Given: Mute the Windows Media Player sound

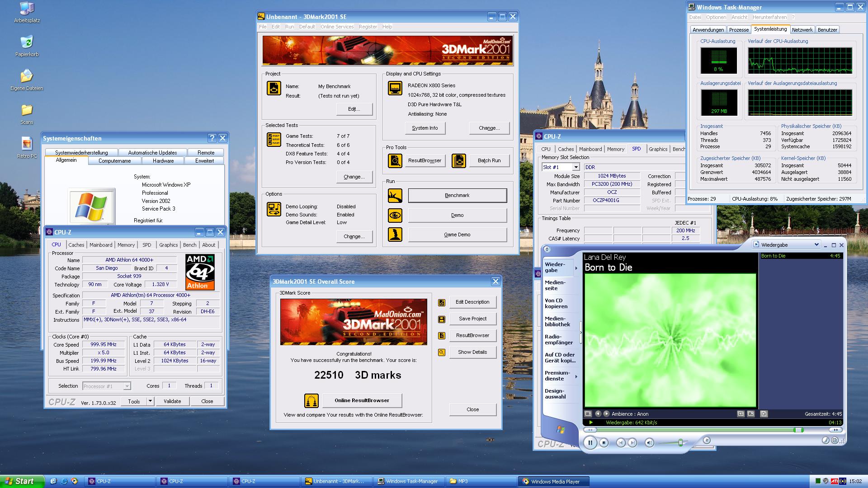Looking at the screenshot, I should coord(649,443).
